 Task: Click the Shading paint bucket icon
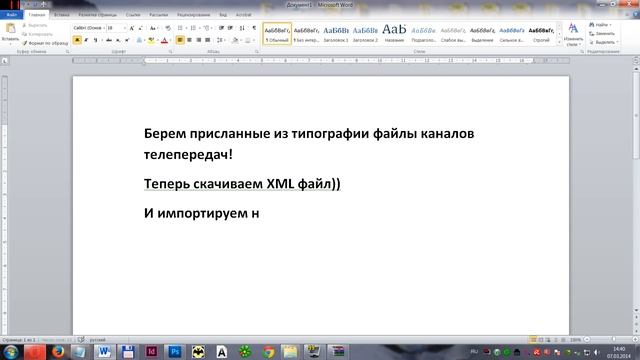[235, 40]
